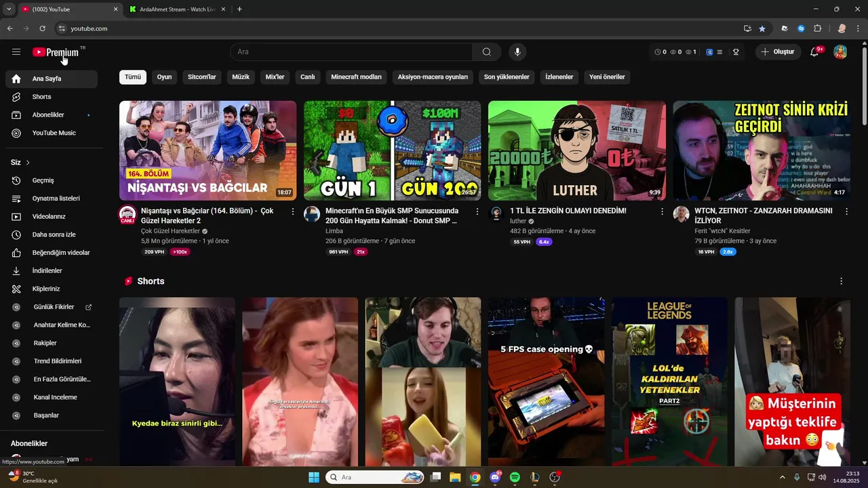Open the hamburger guide menu

pos(16,52)
